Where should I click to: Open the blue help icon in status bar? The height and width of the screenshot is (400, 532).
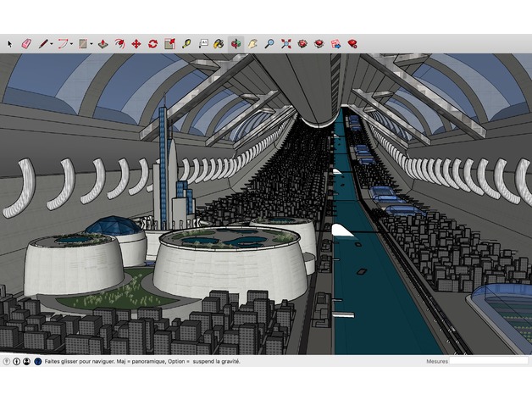click(x=37, y=362)
